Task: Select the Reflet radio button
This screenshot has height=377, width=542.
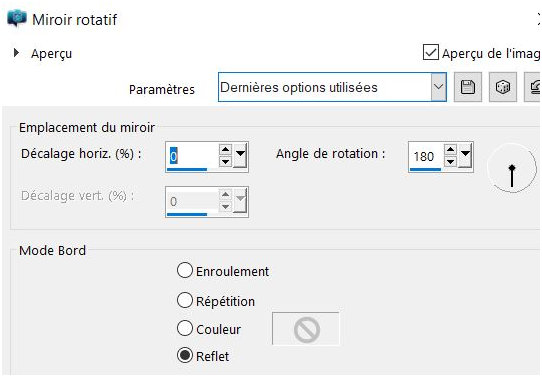Action: pyautogui.click(x=185, y=355)
